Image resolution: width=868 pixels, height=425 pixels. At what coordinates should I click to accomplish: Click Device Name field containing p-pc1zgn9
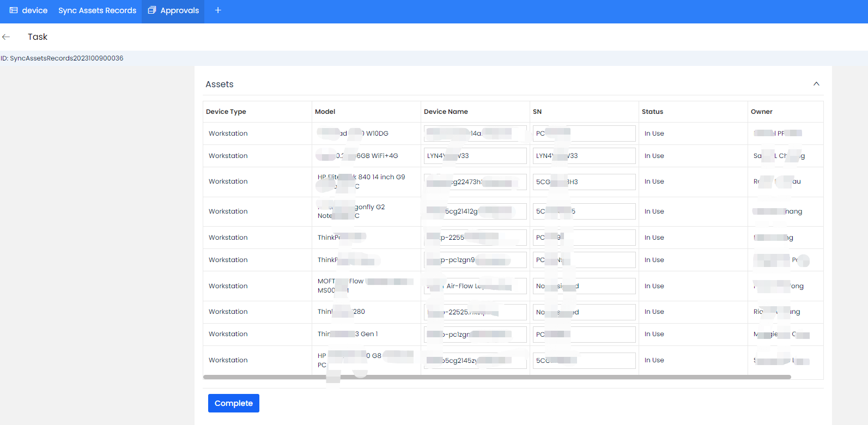pyautogui.click(x=475, y=260)
